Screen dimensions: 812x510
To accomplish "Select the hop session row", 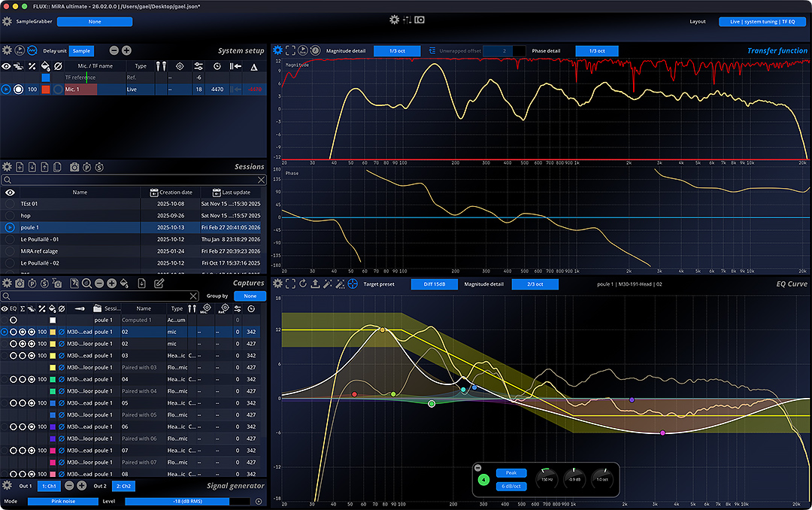I will point(75,215).
